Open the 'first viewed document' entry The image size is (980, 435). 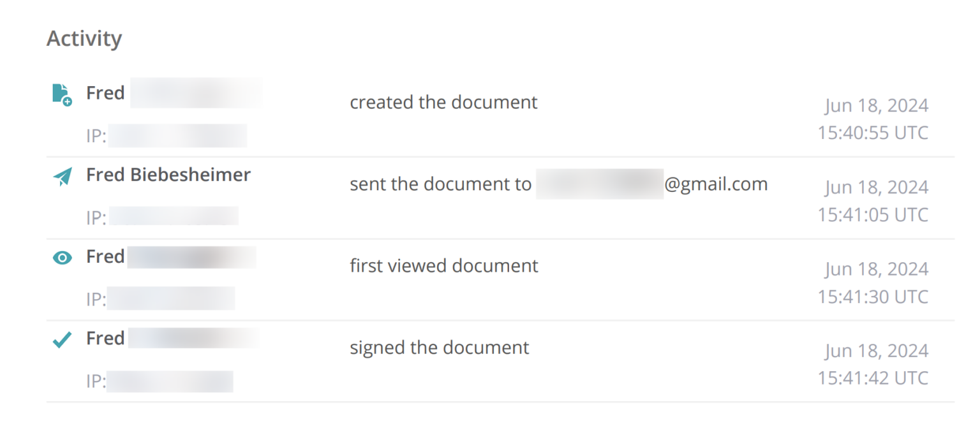(444, 266)
